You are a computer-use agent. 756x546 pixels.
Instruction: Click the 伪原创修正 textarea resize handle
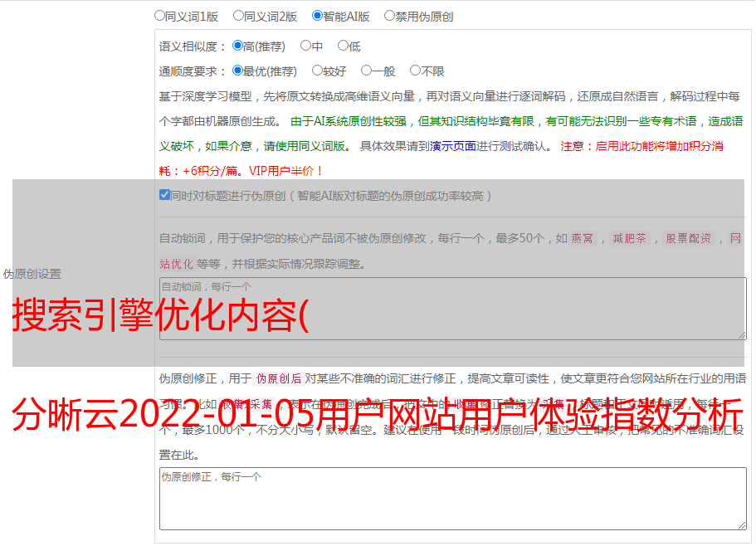[x=742, y=525]
